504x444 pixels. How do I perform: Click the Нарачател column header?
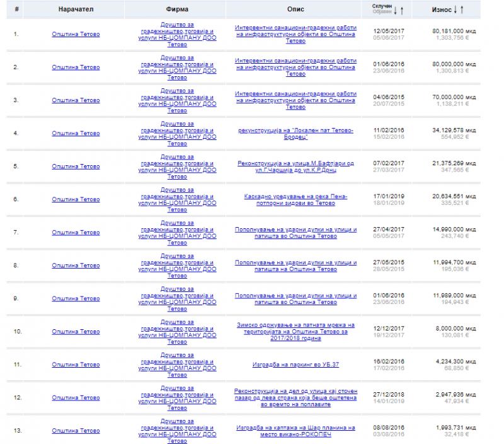tap(76, 10)
